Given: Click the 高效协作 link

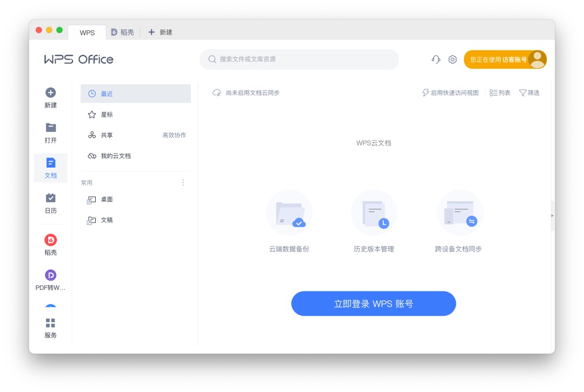Looking at the screenshot, I should pyautogui.click(x=174, y=135).
